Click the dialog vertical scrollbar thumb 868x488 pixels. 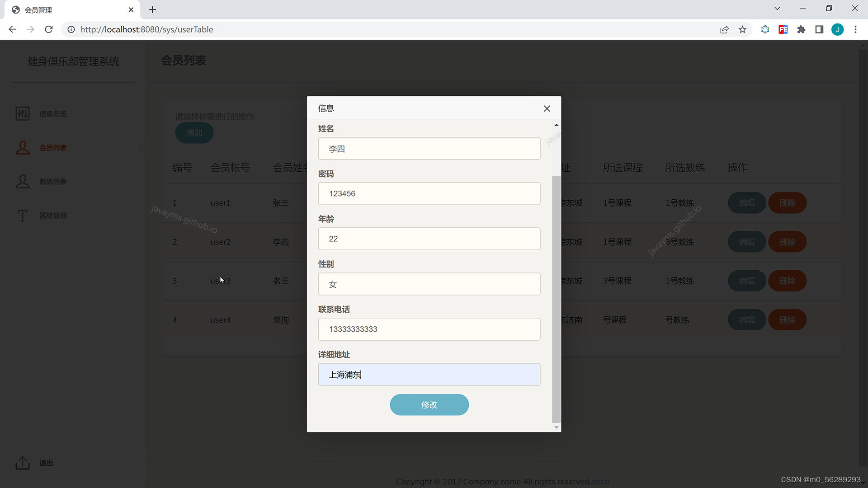[x=557, y=299]
